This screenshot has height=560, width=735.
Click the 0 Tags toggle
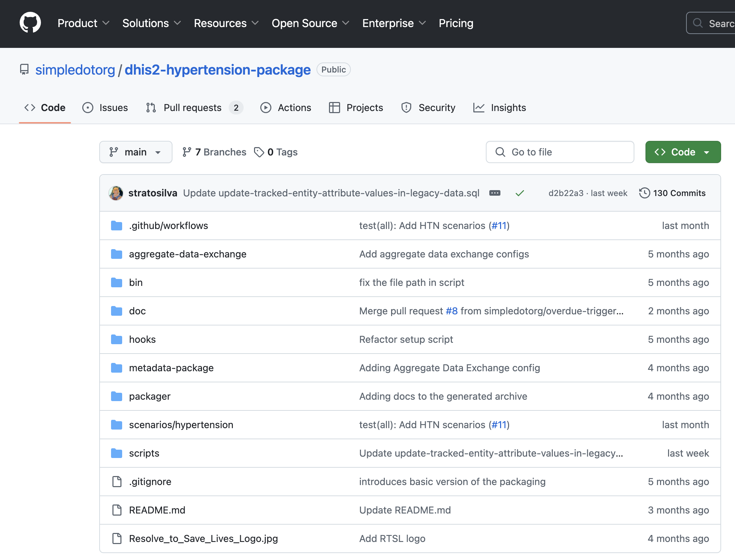tap(276, 152)
